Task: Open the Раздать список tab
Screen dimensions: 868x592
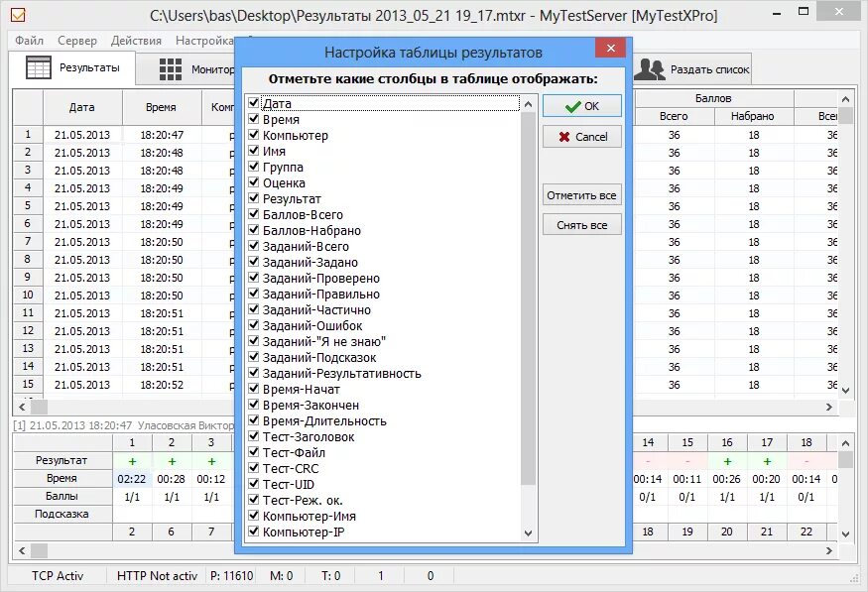Action: (692, 69)
